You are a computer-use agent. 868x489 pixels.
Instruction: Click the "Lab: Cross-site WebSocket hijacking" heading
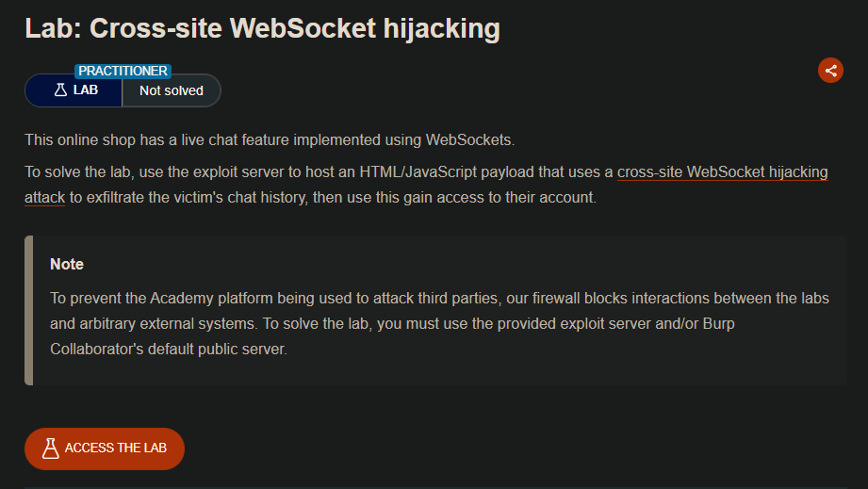262,28
